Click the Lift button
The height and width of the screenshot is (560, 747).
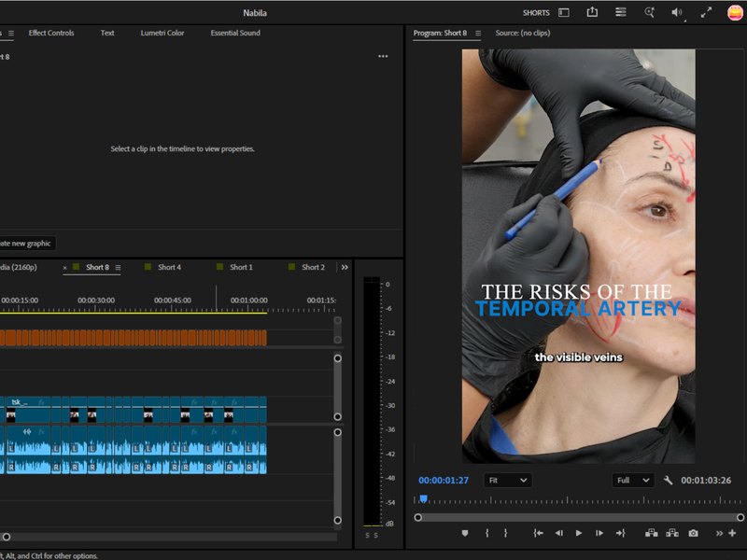[x=651, y=533]
